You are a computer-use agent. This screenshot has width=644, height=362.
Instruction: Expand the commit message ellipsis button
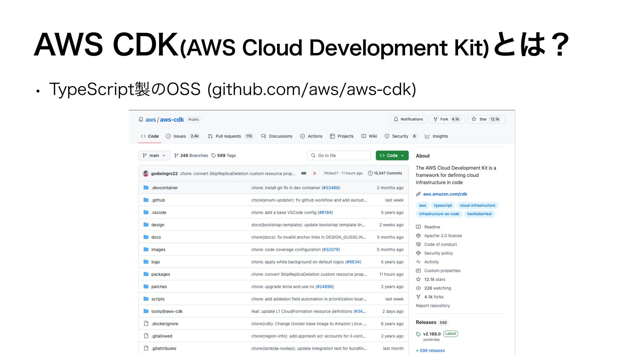click(x=304, y=173)
